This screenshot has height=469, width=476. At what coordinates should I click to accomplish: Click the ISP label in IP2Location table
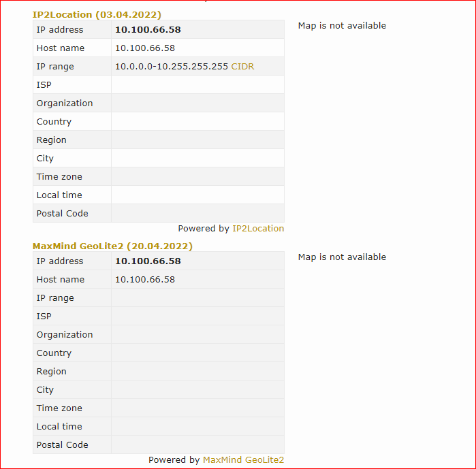tap(44, 85)
